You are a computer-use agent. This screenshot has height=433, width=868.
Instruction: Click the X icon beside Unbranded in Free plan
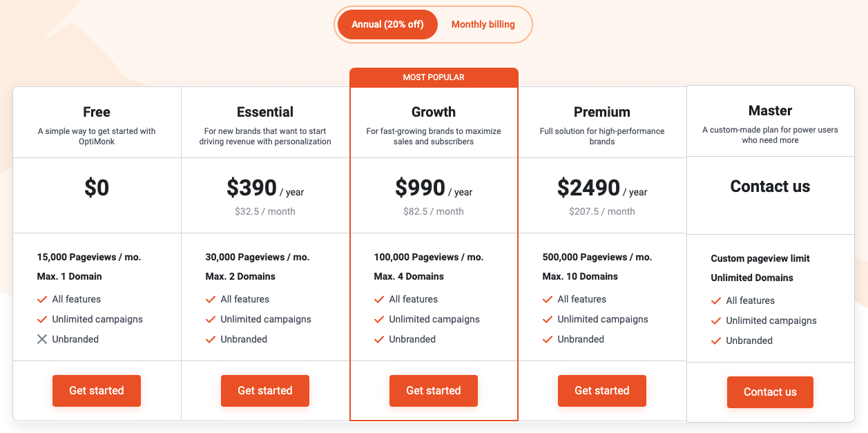point(42,339)
